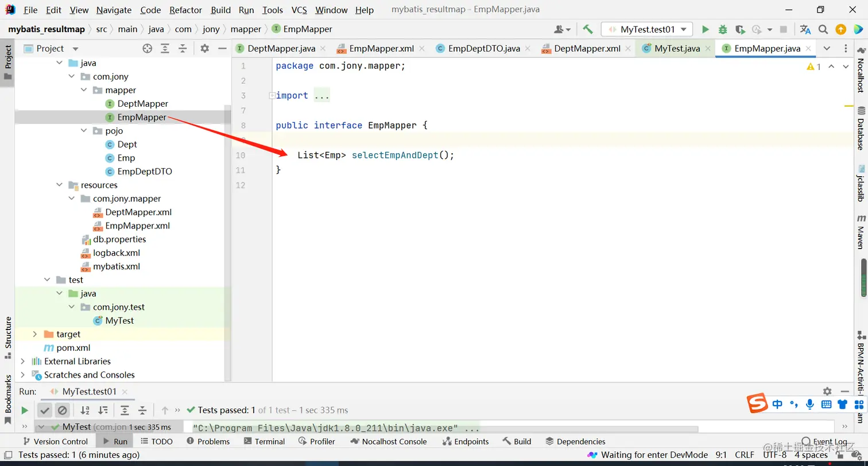Click the Sogou input method S logo
The width and height of the screenshot is (868, 466).
coord(757,403)
